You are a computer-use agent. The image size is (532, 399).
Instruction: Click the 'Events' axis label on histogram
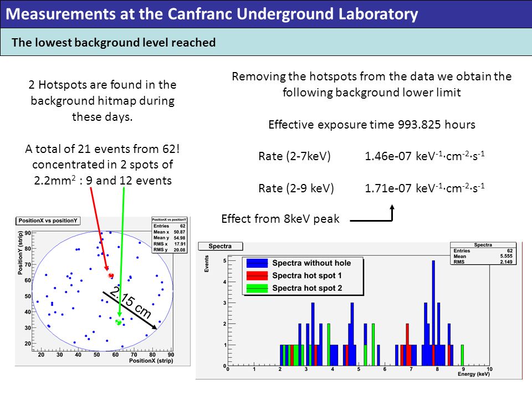click(206, 264)
